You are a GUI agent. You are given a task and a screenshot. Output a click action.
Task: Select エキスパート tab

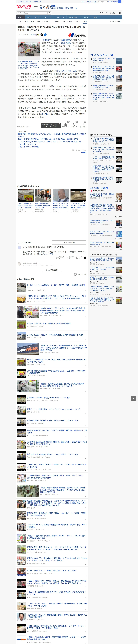[x=48, y=17]
